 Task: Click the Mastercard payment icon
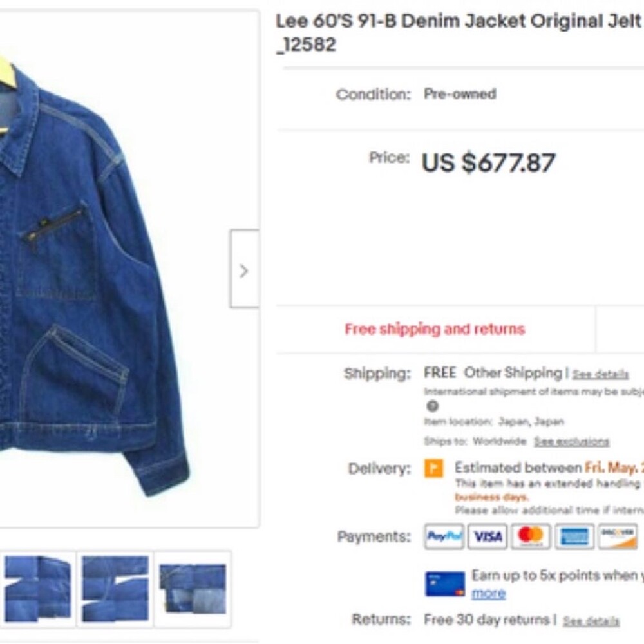(x=531, y=536)
